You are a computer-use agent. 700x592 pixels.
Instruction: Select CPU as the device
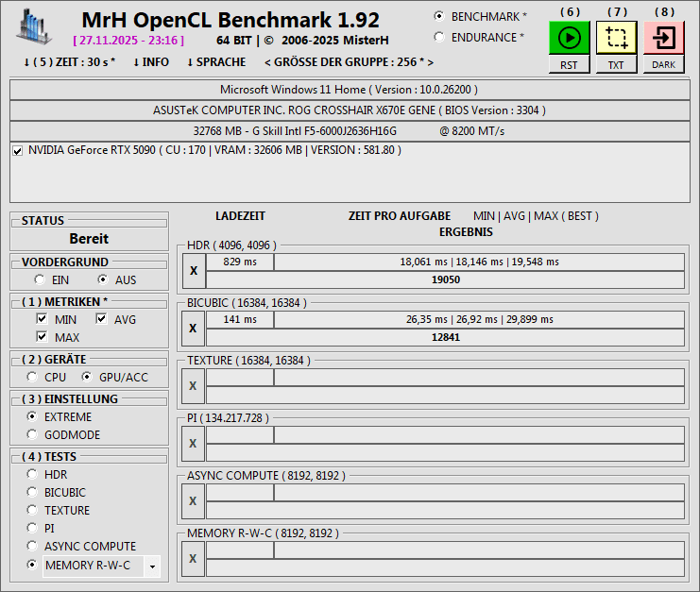pyautogui.click(x=32, y=377)
